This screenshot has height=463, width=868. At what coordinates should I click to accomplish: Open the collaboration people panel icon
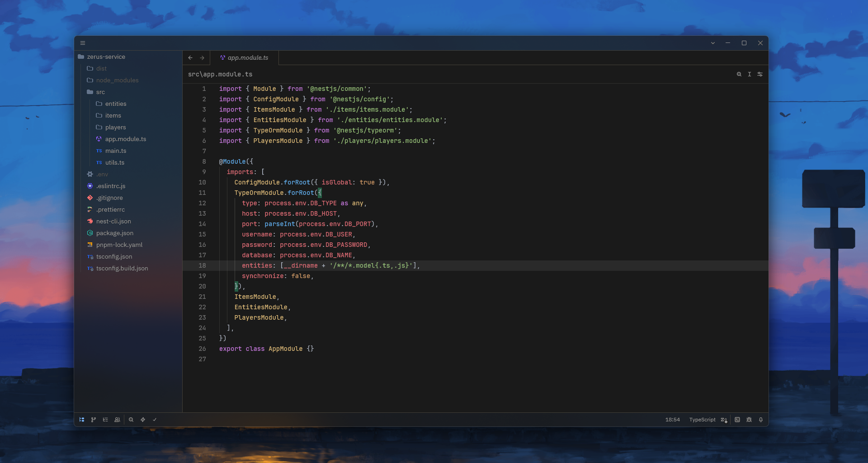click(117, 420)
